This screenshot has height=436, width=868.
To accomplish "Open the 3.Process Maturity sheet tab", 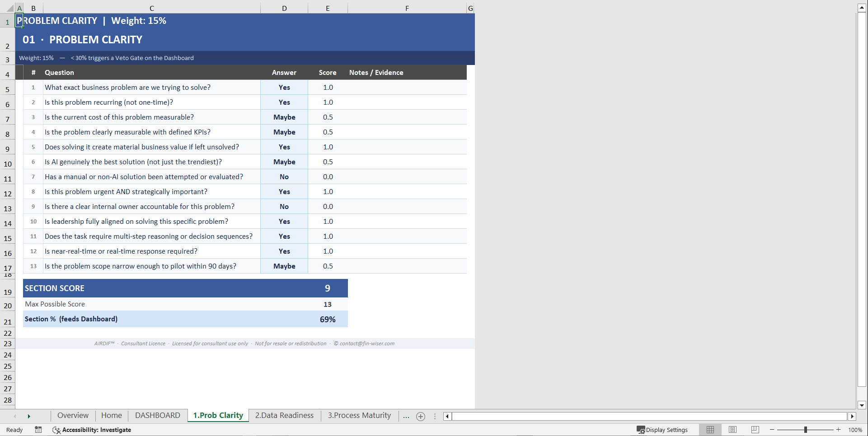I will 360,416.
